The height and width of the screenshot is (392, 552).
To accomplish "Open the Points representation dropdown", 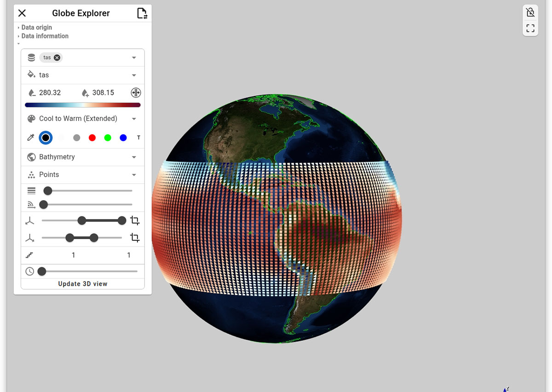I will tap(133, 174).
